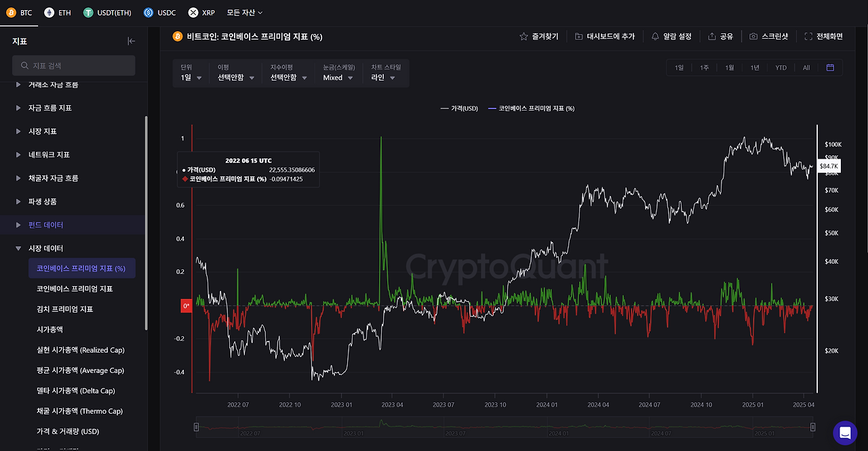The height and width of the screenshot is (451, 868).
Task: Collapse the 지표 sidebar panel
Action: click(132, 41)
